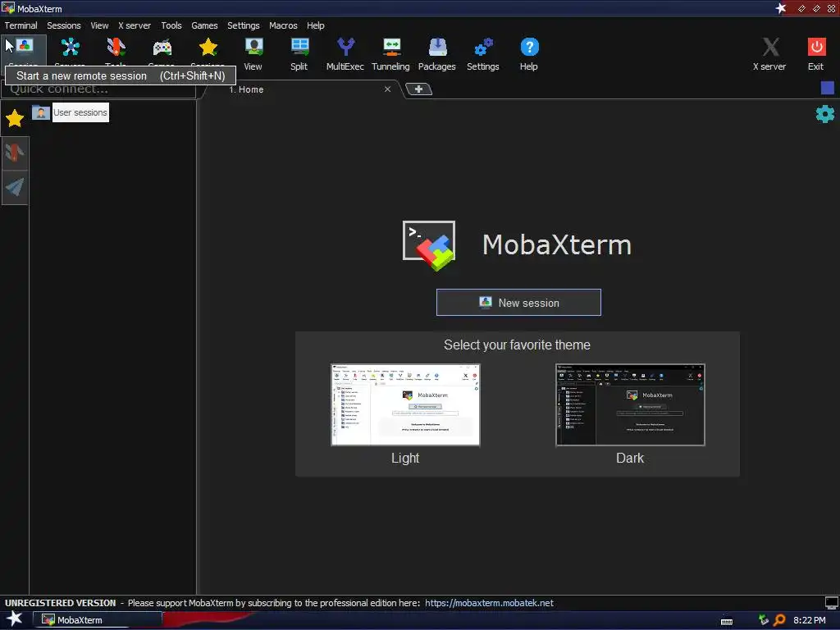840x630 pixels.
Task: Open the Tools sidebar tab icon
Action: 15,153
